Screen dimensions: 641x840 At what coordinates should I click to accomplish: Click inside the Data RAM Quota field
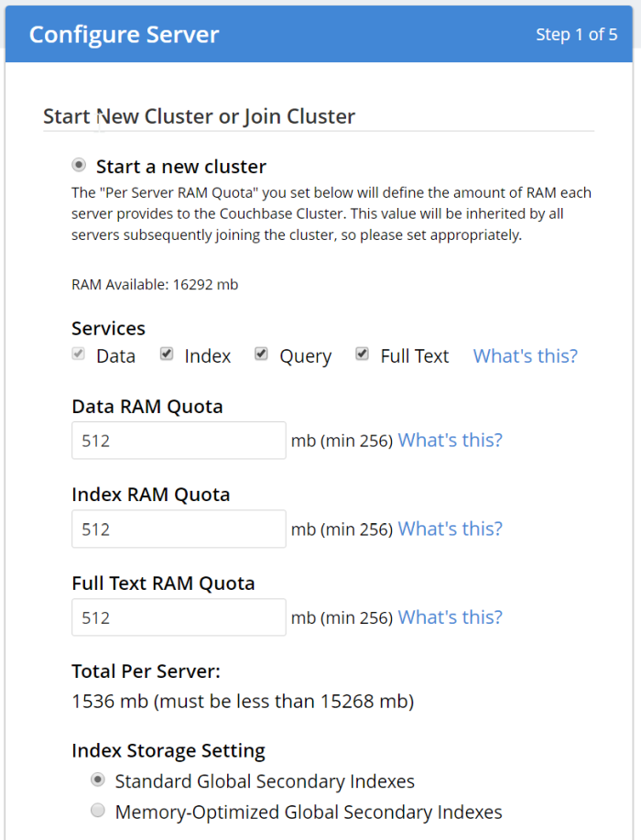coord(179,441)
